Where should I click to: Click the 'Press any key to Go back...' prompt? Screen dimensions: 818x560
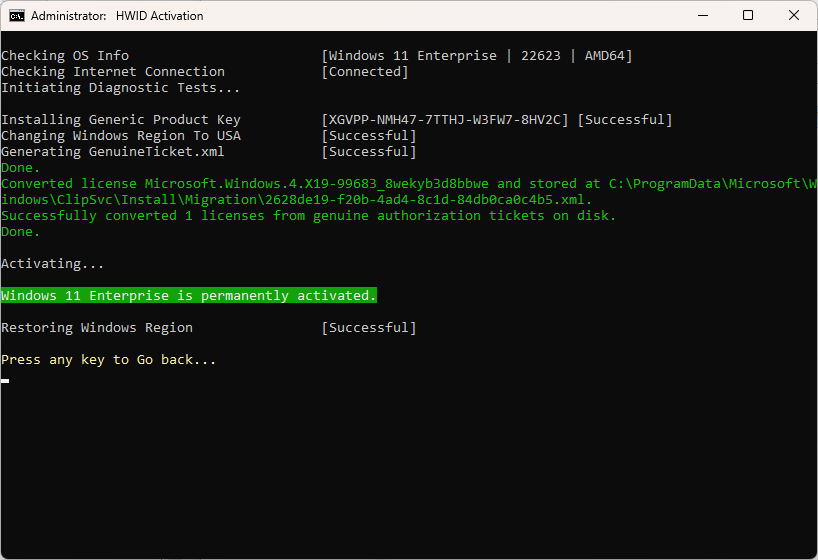109,360
